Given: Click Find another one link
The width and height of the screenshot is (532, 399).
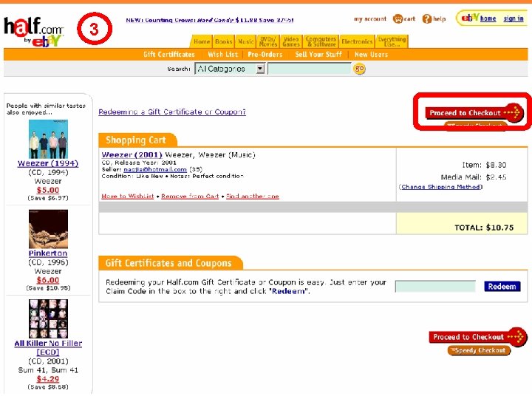Looking at the screenshot, I should [x=253, y=196].
